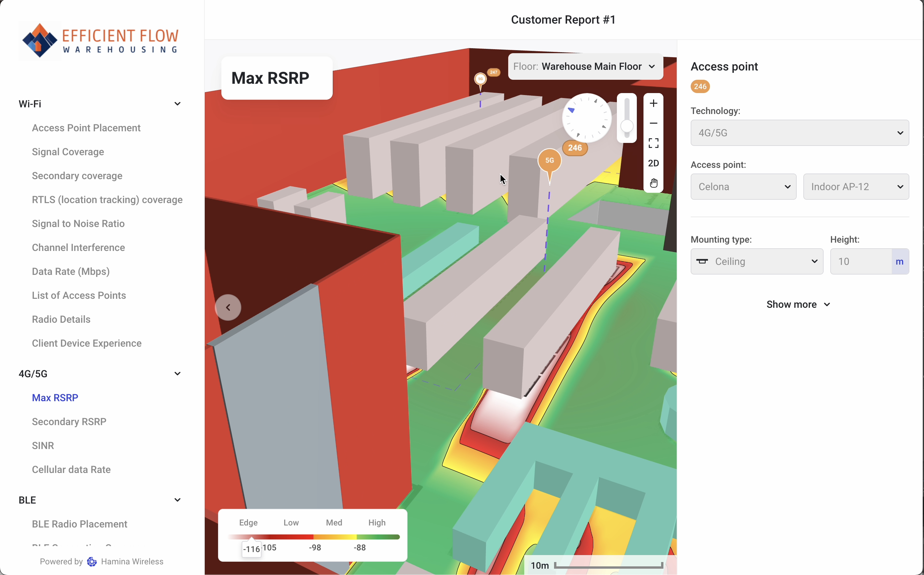Open Secondary coverage view
This screenshot has width=924, height=575.
click(77, 176)
